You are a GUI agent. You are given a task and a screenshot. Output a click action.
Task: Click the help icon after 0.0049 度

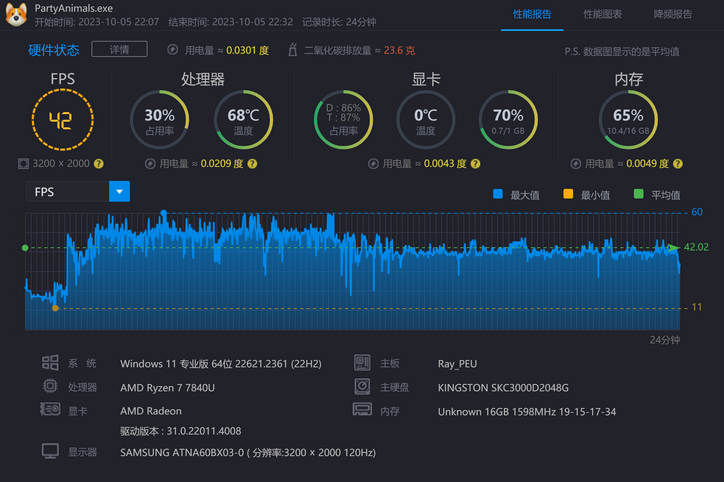678,163
